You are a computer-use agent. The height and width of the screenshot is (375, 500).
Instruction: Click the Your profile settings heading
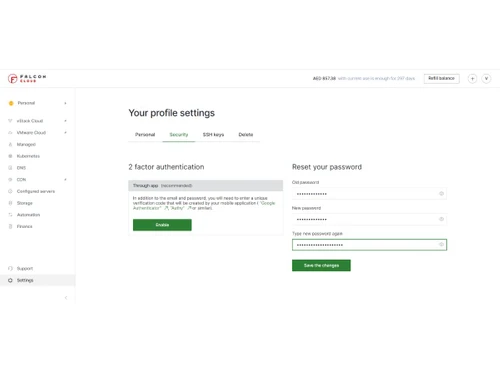coord(172,113)
